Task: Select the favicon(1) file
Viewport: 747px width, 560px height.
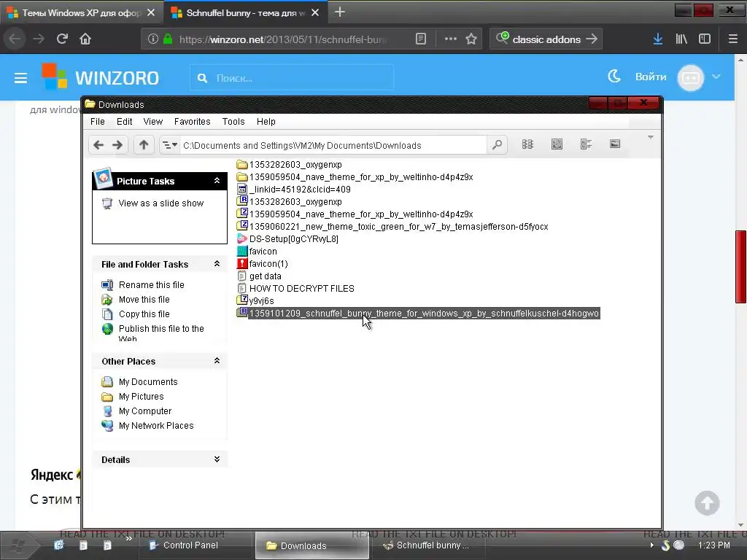Action: (x=263, y=264)
